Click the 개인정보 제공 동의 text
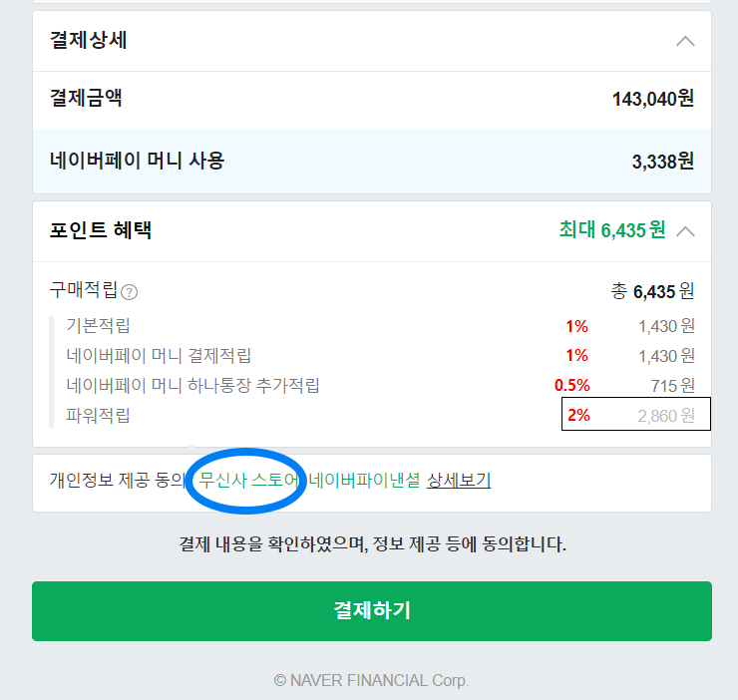This screenshot has height=700, width=738. (118, 481)
